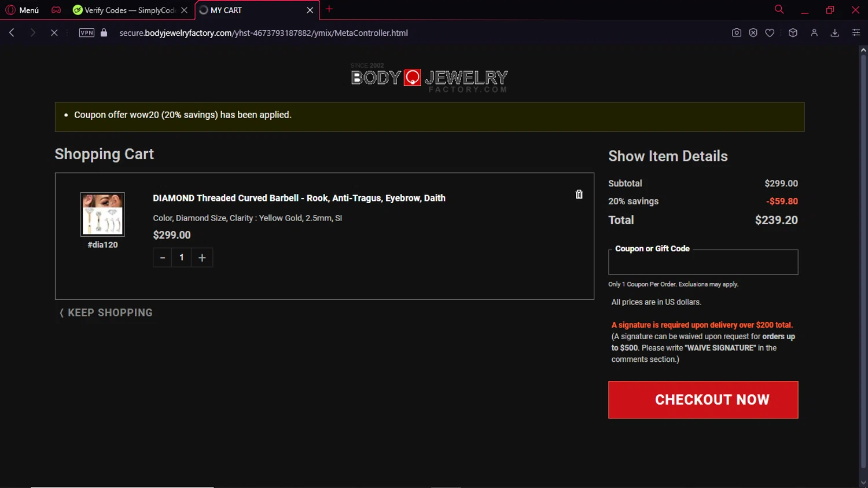868x488 pixels.
Task: Click the quantity field showing 1
Action: [182, 258]
